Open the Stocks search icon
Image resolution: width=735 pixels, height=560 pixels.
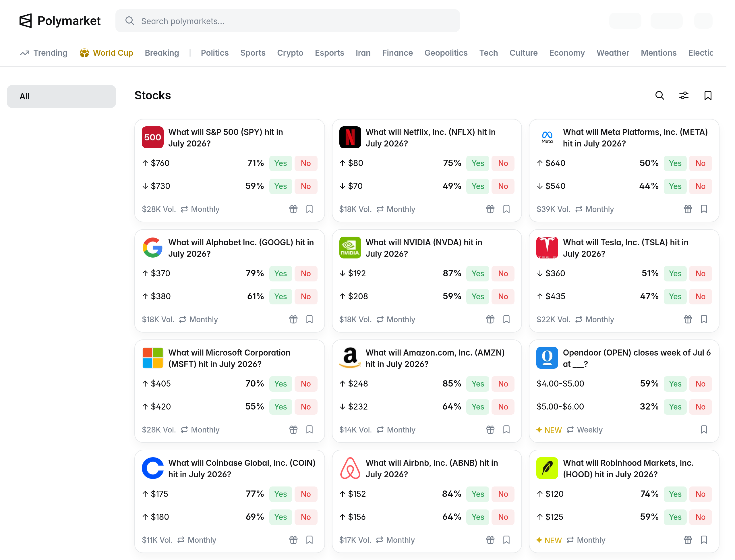[x=660, y=96]
